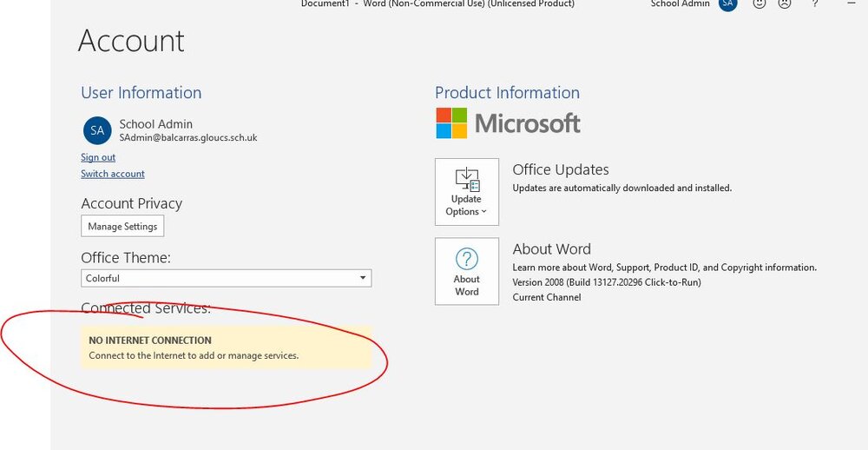Open the About Word button
The image size is (868, 450).
[467, 272]
